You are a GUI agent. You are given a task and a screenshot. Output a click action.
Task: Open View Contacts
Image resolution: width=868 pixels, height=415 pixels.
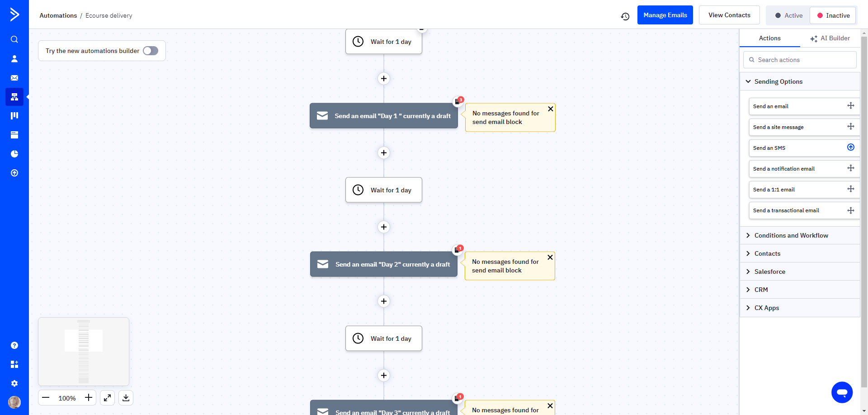click(729, 14)
